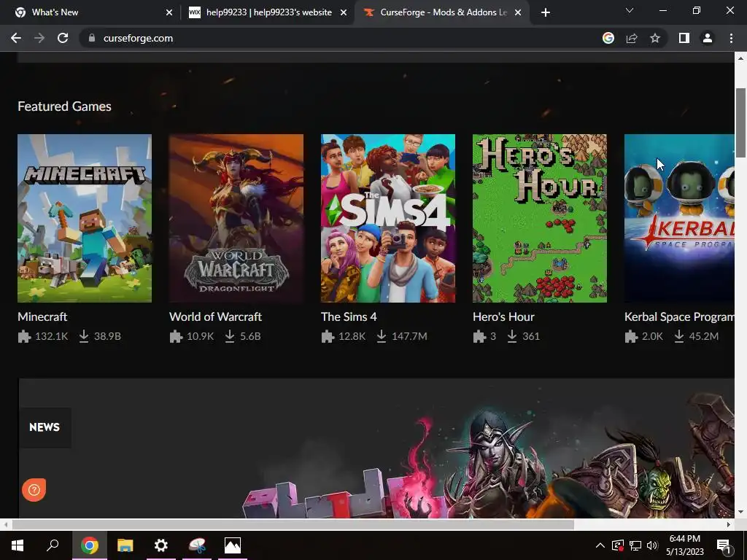Click the Minecraft mods puzzle icon
This screenshot has height=560, width=747.
pyautogui.click(x=24, y=336)
